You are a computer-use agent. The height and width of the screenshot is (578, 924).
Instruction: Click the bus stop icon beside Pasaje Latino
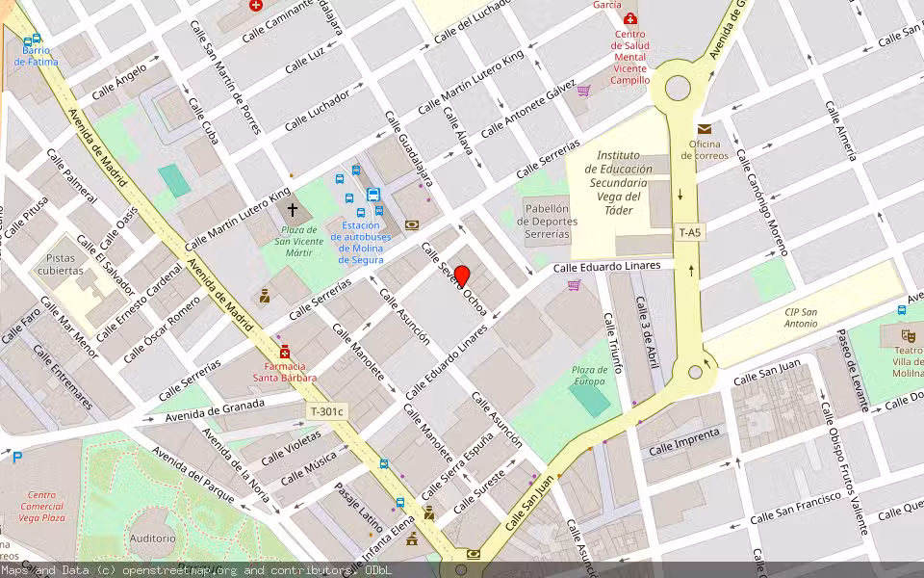[400, 503]
